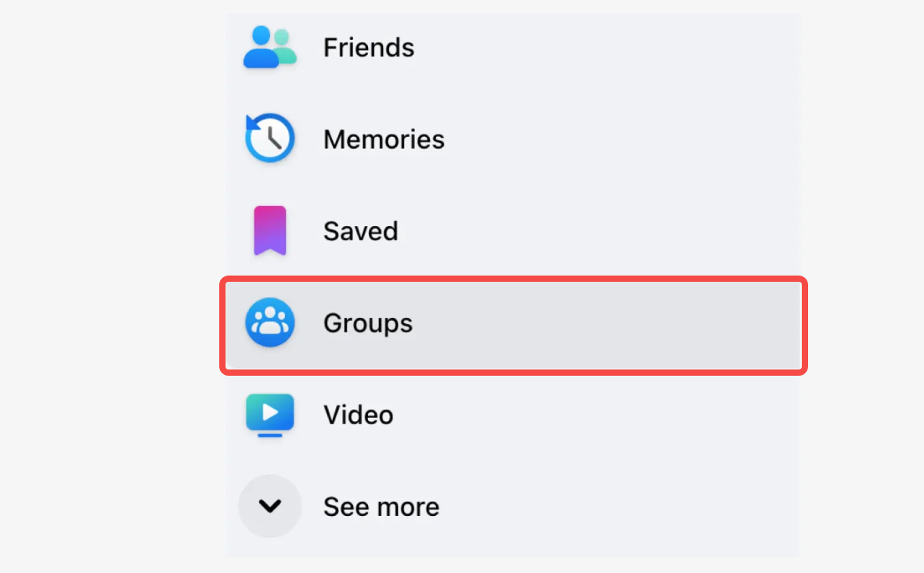Click the downward chevron next to See more
The image size is (924, 573).
(269, 506)
